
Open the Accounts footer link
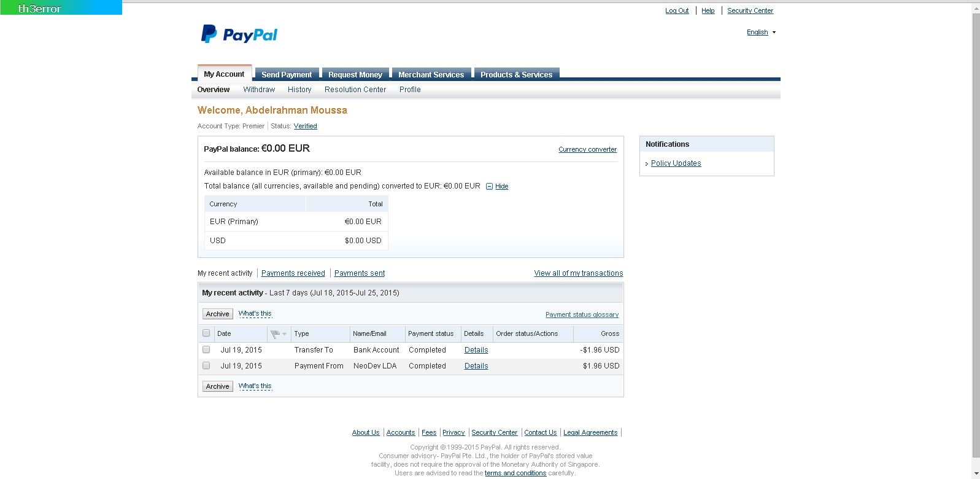(x=401, y=432)
